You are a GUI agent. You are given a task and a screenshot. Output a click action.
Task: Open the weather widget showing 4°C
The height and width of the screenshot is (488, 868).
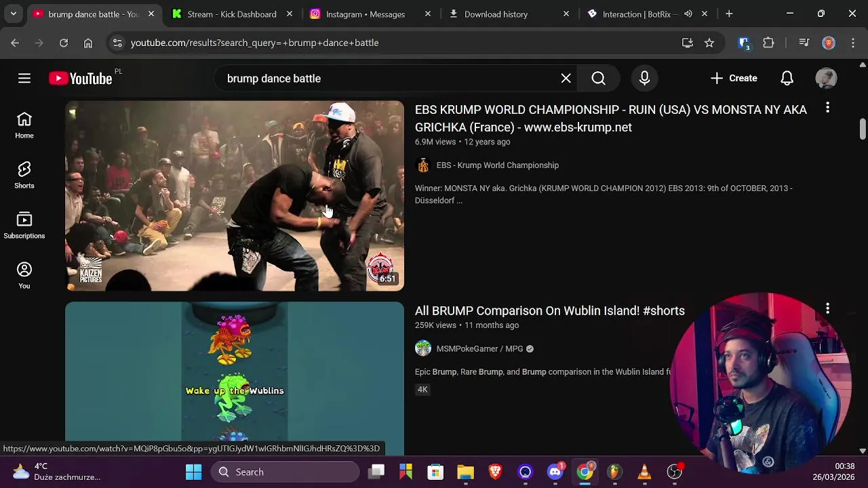tap(57, 472)
